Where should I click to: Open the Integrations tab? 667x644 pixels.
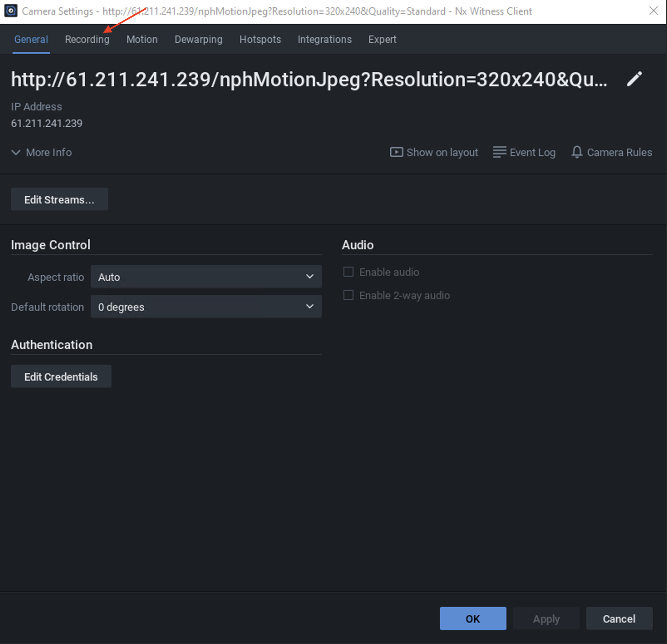pos(325,40)
